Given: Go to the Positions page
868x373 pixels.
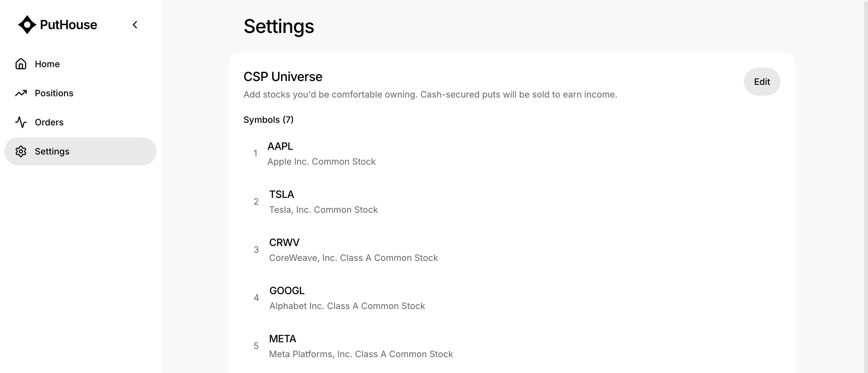Looking at the screenshot, I should pyautogui.click(x=80, y=93).
